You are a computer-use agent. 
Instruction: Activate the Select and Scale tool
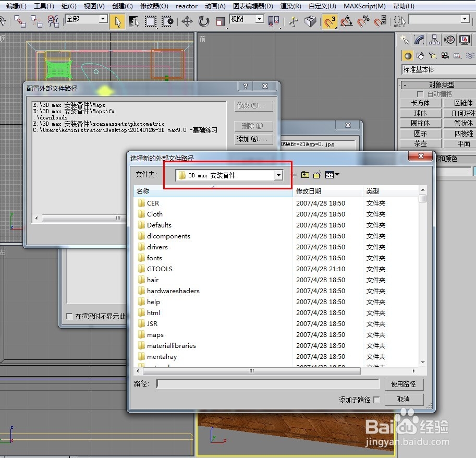pos(221,21)
